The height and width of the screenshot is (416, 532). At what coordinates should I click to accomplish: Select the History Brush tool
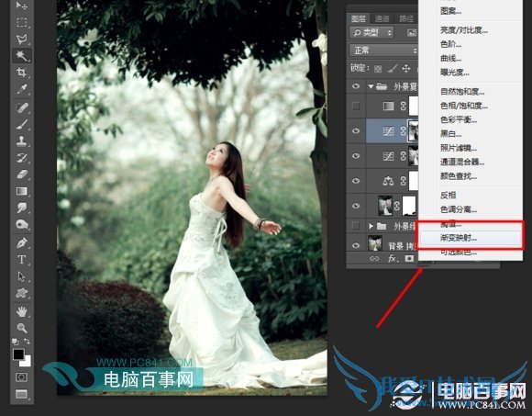pyautogui.click(x=22, y=158)
